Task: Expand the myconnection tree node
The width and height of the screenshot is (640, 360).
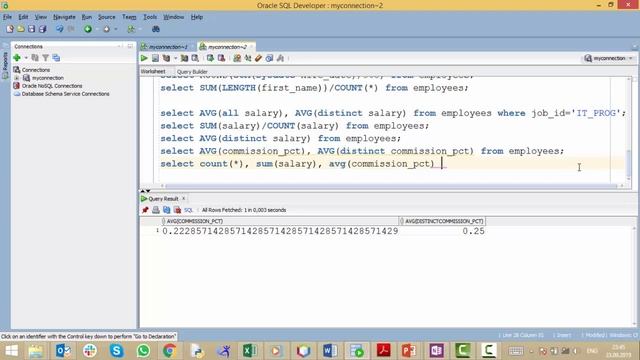Action: (x=17, y=78)
